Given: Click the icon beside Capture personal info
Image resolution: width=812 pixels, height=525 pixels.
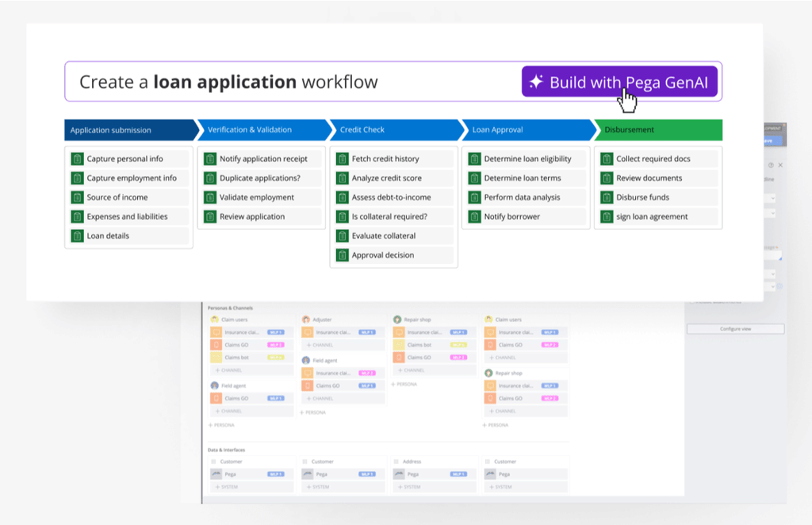Looking at the screenshot, I should coord(77,159).
